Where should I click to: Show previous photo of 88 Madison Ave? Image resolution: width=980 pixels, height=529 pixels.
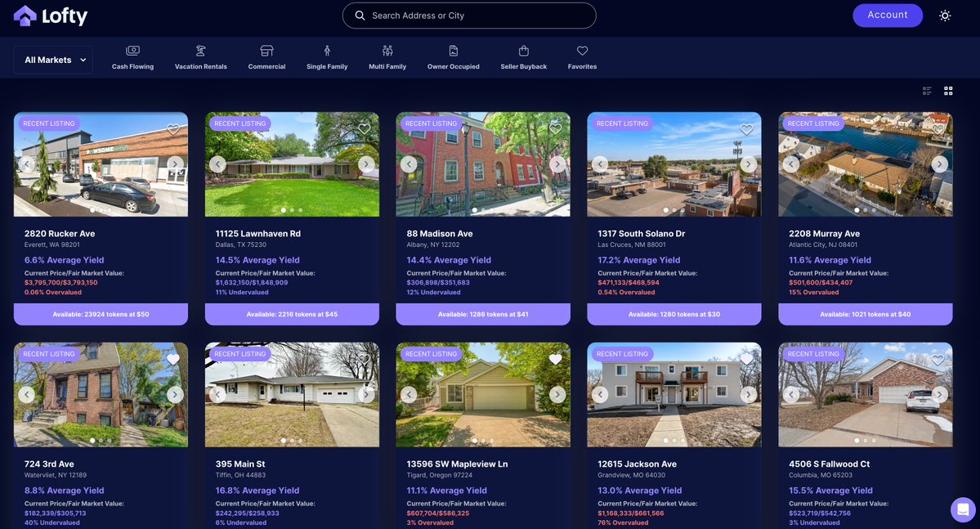(x=409, y=164)
